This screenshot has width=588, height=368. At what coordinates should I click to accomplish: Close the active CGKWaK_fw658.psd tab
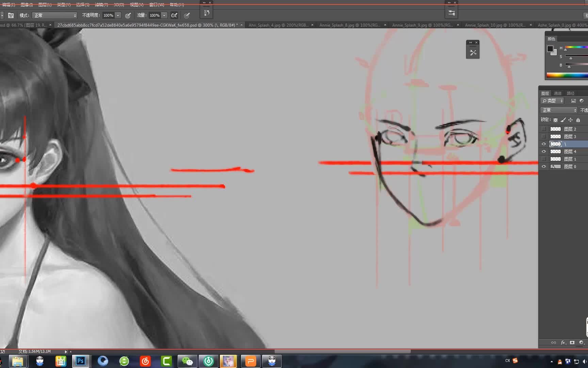tap(242, 25)
